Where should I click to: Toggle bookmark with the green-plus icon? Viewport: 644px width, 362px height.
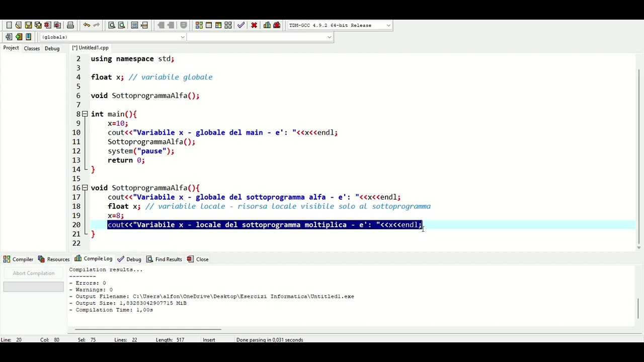[x=19, y=37]
